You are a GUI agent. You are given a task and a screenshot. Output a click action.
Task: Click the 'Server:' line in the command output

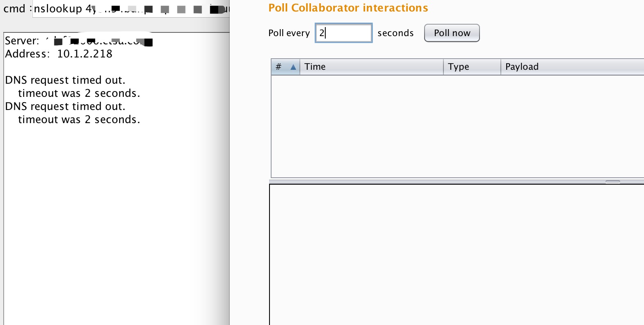tap(79, 41)
